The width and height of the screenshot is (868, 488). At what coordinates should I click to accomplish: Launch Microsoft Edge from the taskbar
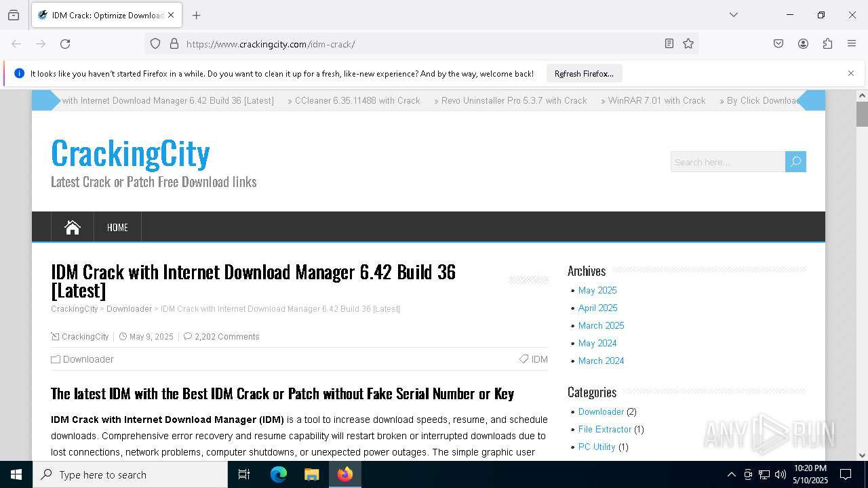pos(279,474)
